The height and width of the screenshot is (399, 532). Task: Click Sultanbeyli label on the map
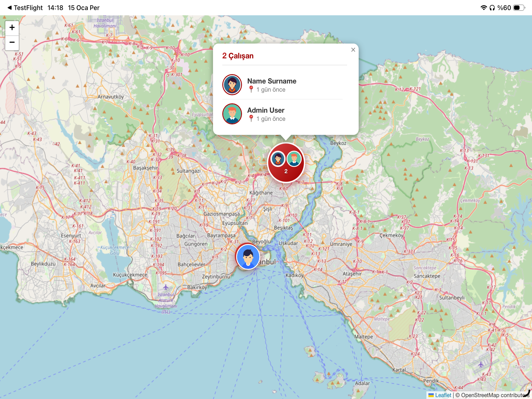(x=452, y=298)
